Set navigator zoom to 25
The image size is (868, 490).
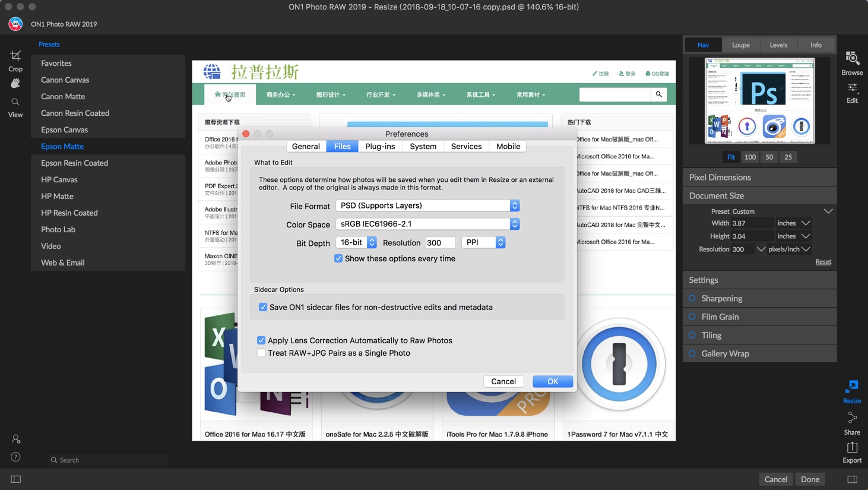pyautogui.click(x=788, y=157)
